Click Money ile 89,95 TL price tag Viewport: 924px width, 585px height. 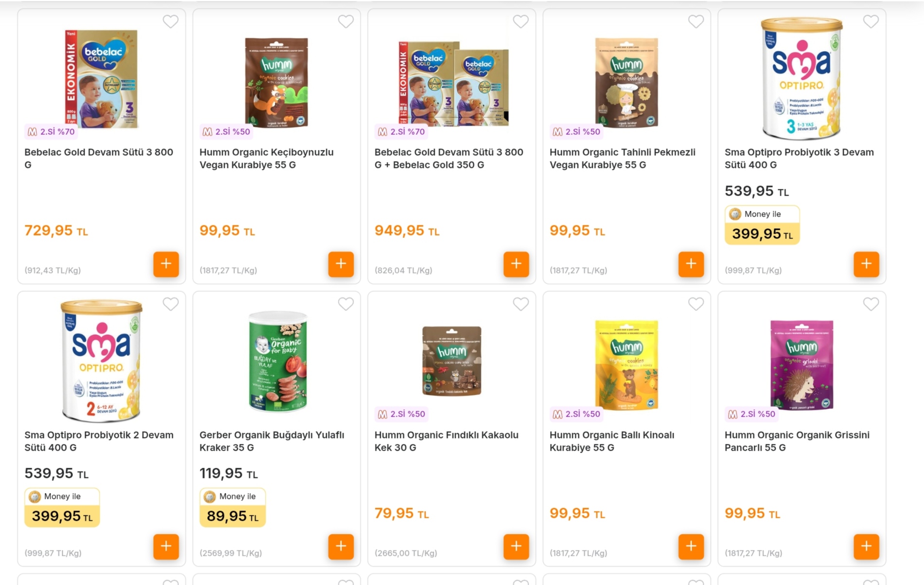tap(232, 508)
